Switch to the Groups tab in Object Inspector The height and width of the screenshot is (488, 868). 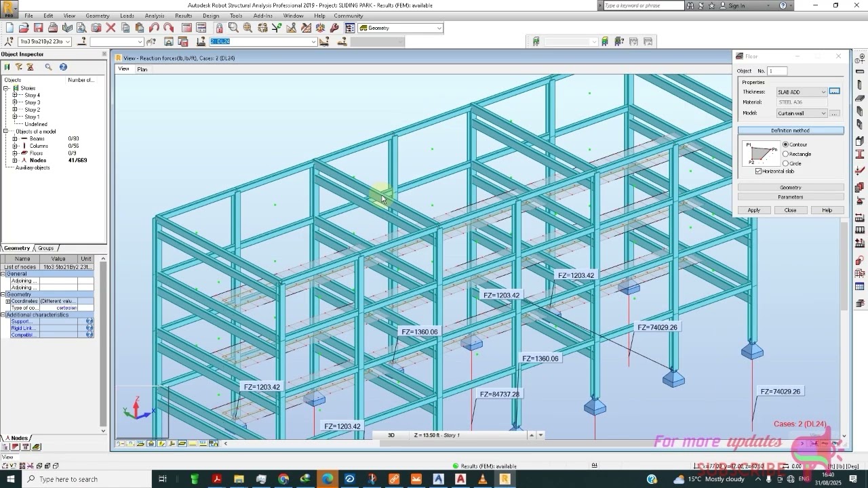click(45, 248)
